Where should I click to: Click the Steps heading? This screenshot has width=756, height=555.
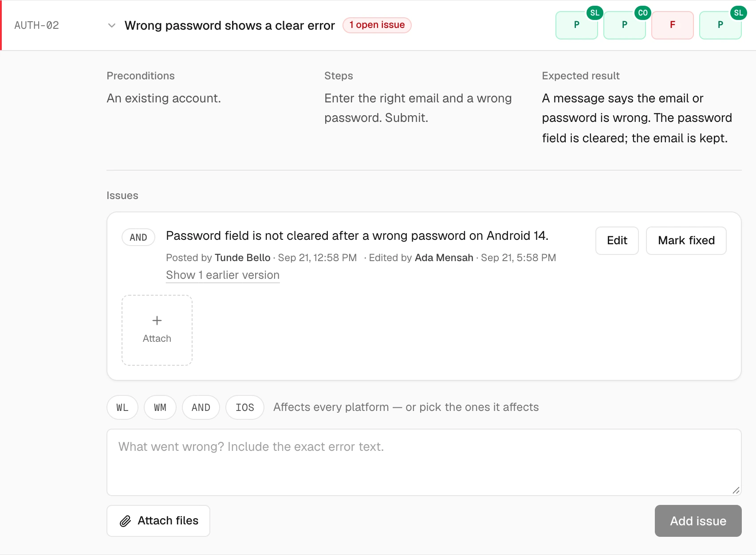(x=339, y=76)
